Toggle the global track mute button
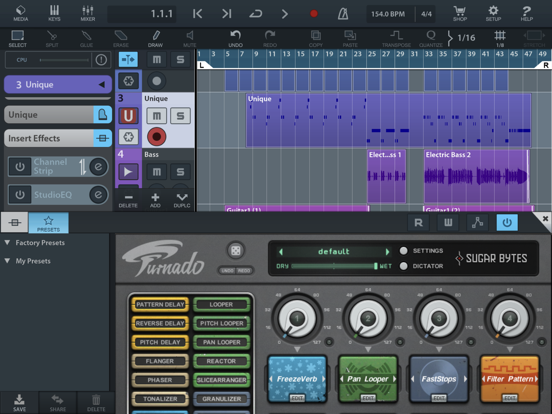Viewport: 552px width, 414px height. pyautogui.click(x=157, y=59)
